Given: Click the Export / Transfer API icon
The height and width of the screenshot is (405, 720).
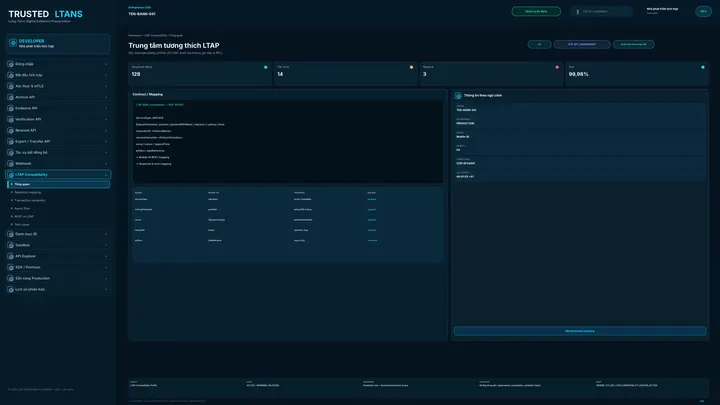Looking at the screenshot, I should (11, 141).
